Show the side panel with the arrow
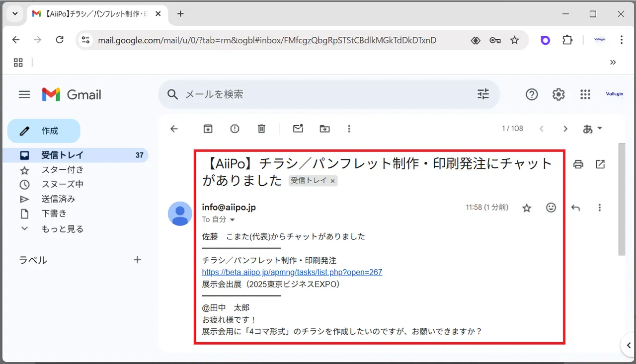 (629, 345)
